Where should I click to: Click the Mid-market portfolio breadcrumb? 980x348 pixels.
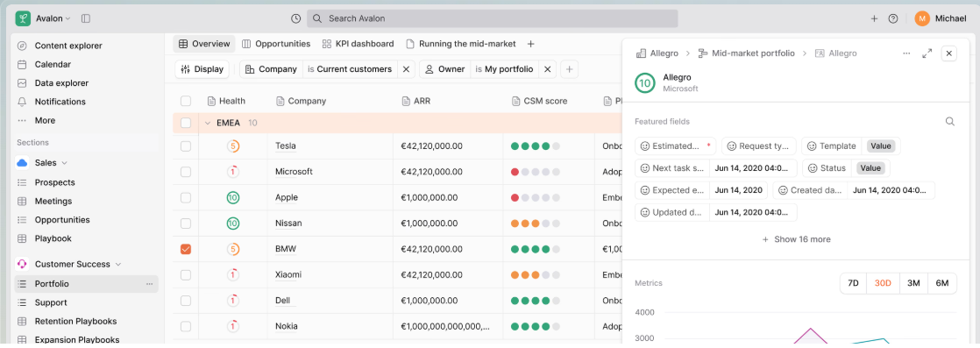coord(746,53)
